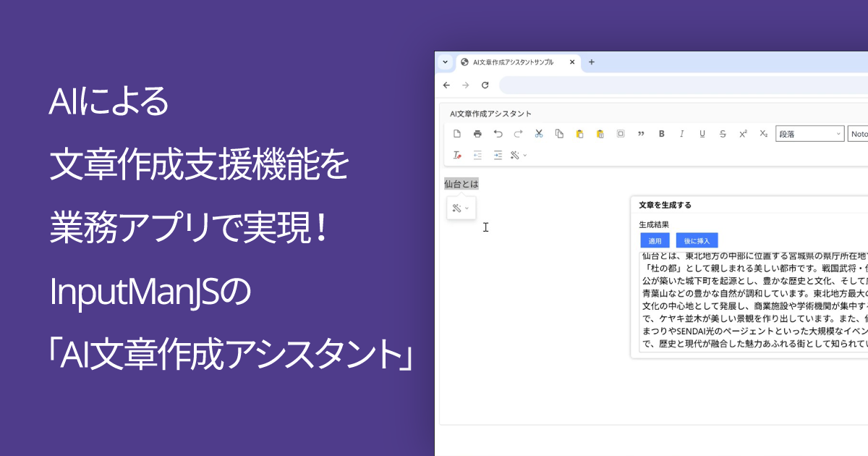Open the font family dropdown
This screenshot has height=456, width=868.
pyautogui.click(x=859, y=134)
